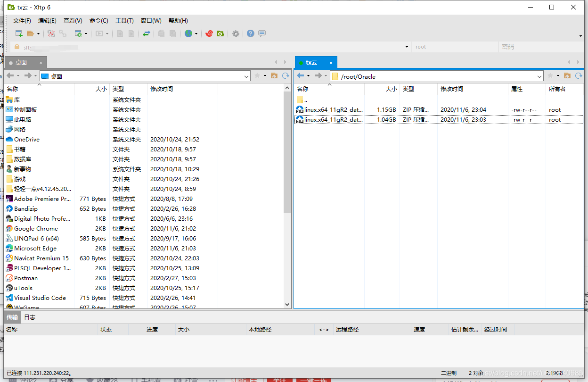This screenshot has width=588, height=382.
Task: Switch to the 日志 log tab
Action: pos(30,317)
